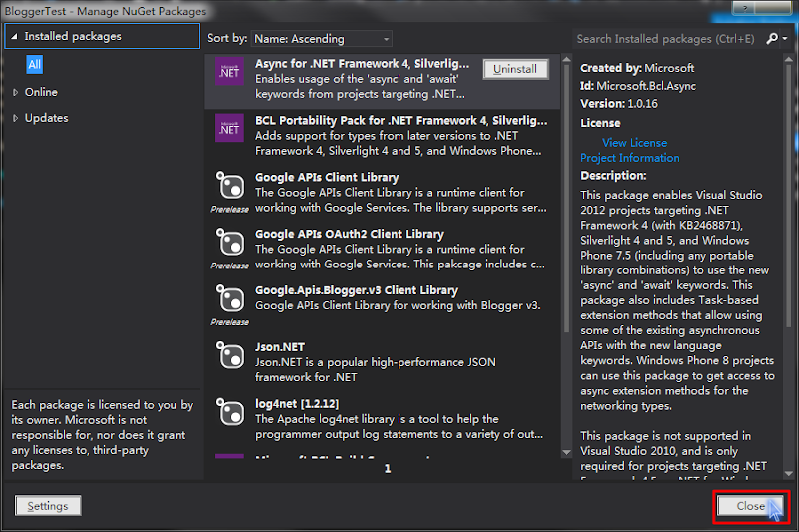Viewport: 799px width, 532px height.
Task: Click the Version: 1.0.16 text
Action: [619, 104]
